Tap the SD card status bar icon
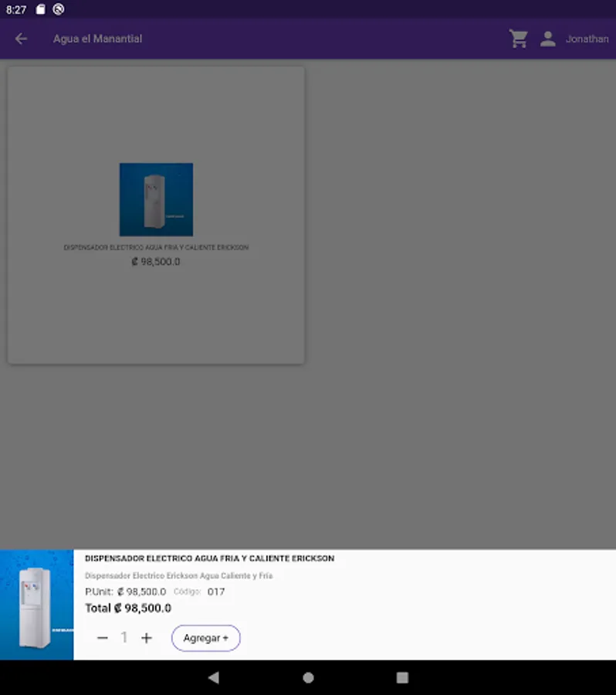616x695 pixels. tap(40, 9)
